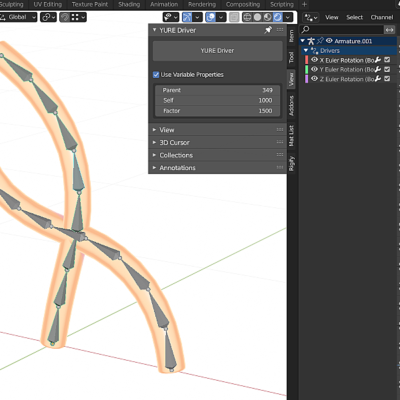
Task: Toggle pin icon on Armature.001
Action: tap(320, 41)
